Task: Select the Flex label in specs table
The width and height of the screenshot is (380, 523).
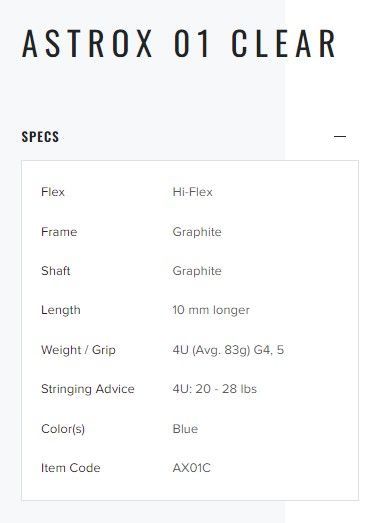Action: 53,192
